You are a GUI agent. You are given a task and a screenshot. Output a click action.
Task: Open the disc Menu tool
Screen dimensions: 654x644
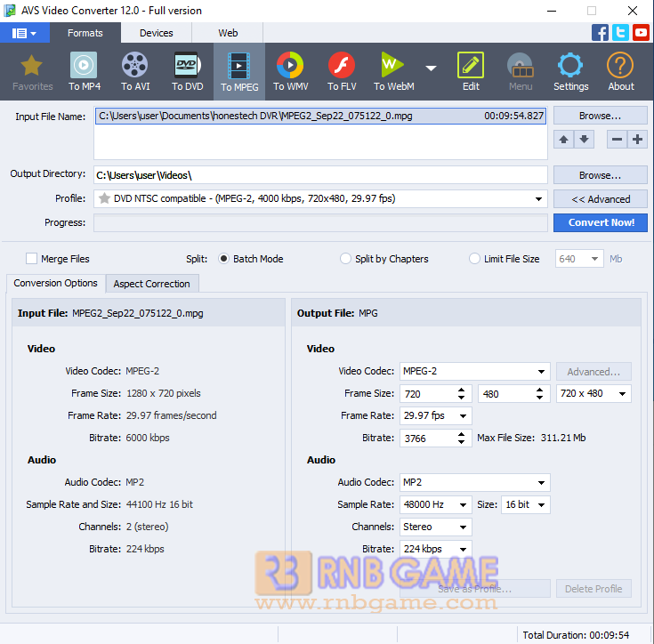click(521, 72)
